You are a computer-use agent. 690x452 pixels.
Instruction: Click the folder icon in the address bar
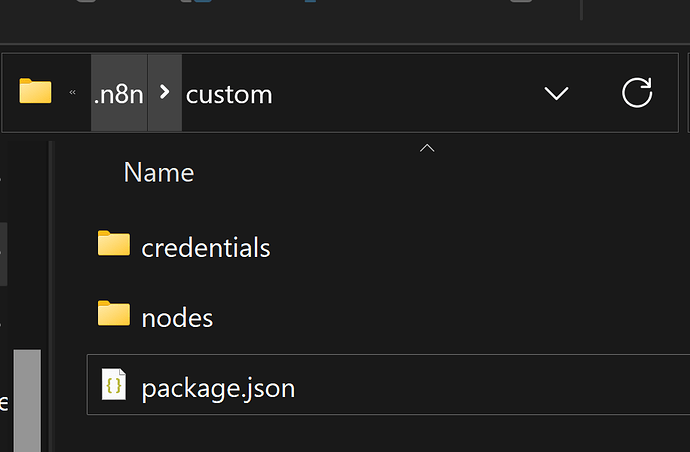pos(35,93)
